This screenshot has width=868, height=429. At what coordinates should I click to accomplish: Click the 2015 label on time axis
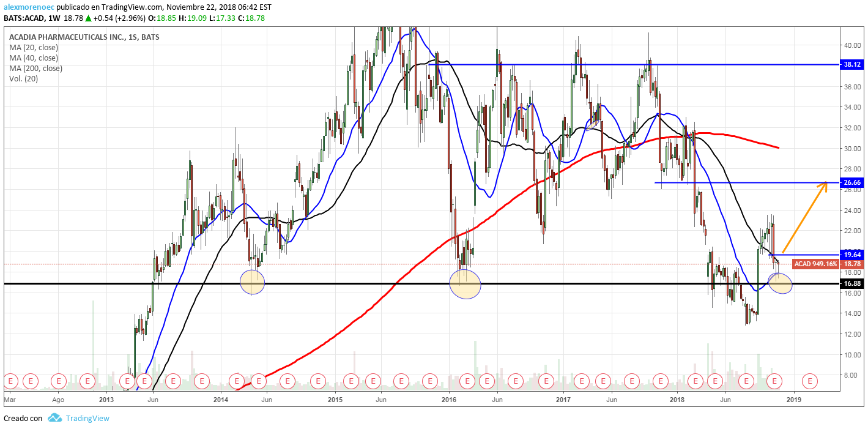pos(335,400)
